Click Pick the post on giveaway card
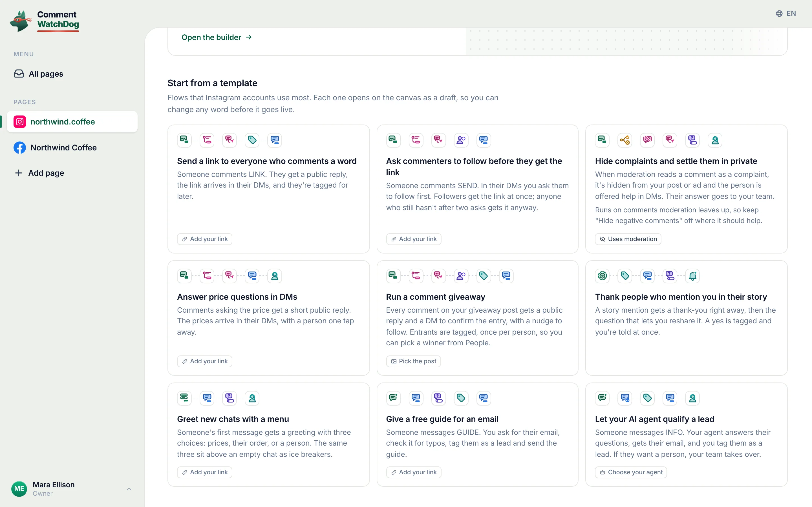Image resolution: width=812 pixels, height=507 pixels. point(413,361)
